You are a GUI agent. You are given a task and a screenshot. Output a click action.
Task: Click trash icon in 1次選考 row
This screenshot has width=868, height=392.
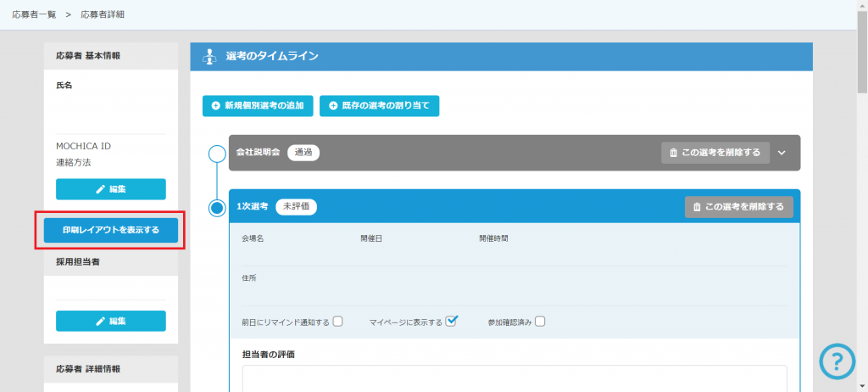tap(697, 206)
